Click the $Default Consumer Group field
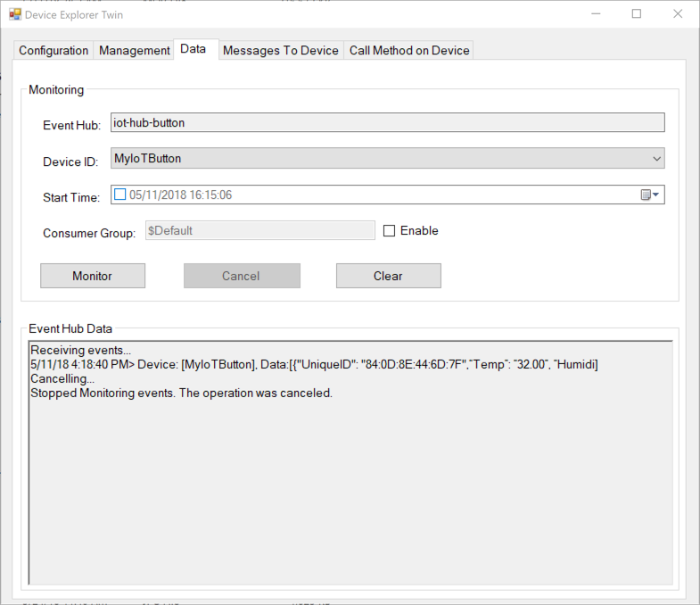This screenshot has width=700, height=605. click(259, 230)
